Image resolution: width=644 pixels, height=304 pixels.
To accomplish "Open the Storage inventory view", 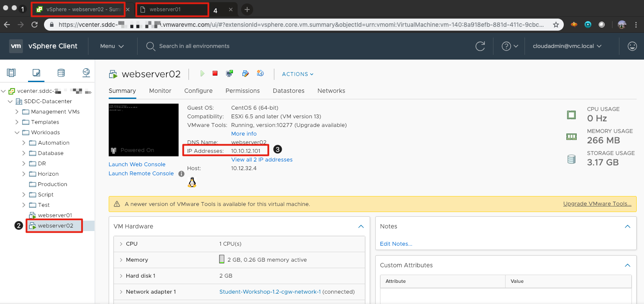I will 61,73.
